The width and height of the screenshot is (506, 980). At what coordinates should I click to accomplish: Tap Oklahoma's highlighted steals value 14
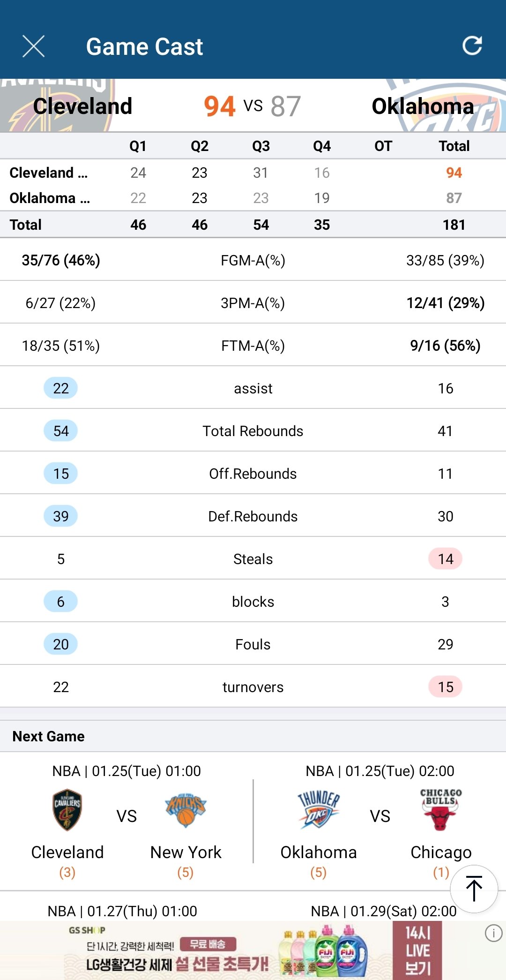tap(445, 559)
